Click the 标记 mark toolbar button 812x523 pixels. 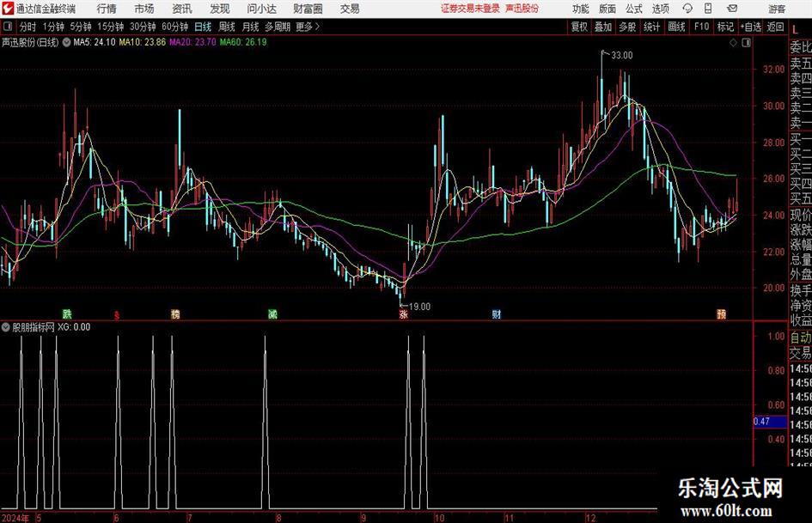pyautogui.click(x=725, y=27)
